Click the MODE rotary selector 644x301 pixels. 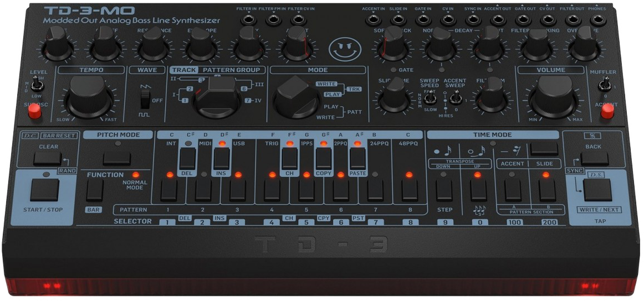click(x=297, y=97)
